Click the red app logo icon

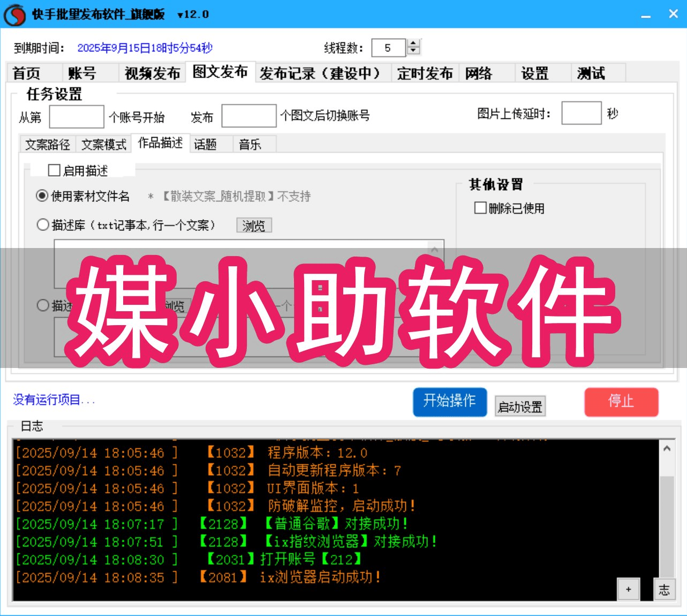(x=15, y=14)
